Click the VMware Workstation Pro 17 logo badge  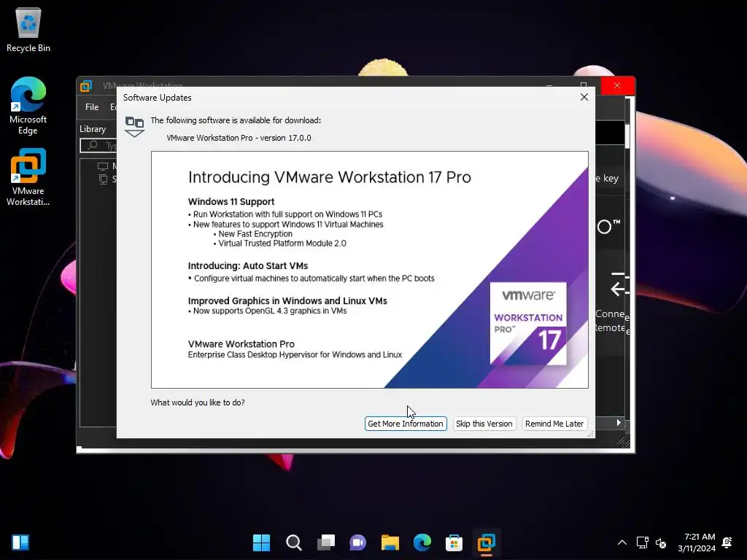click(528, 323)
